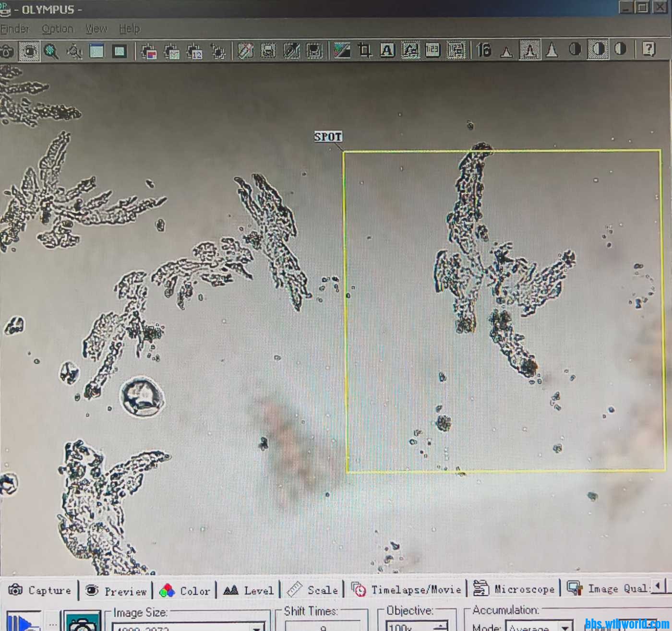The width and height of the screenshot is (672, 631).
Task: Click the magnifying glass zoom tool
Action: [51, 51]
